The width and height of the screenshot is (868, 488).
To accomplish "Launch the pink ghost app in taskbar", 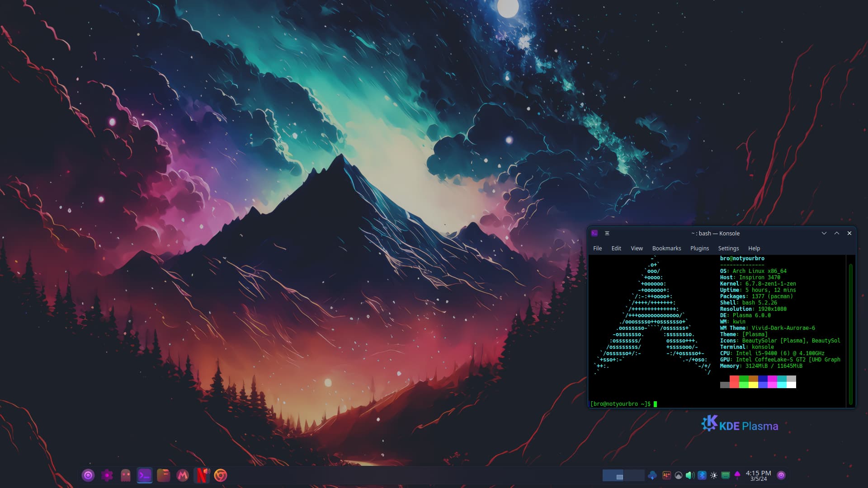I will tap(126, 475).
